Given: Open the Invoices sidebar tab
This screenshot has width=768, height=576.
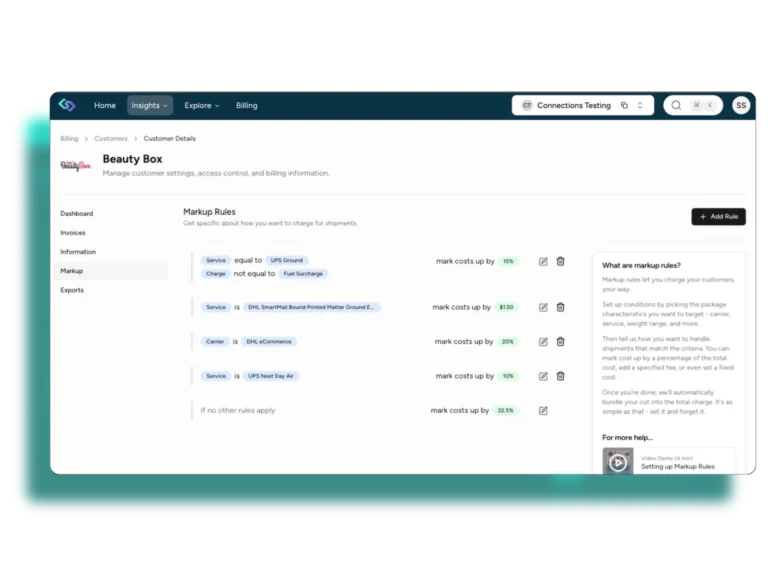Looking at the screenshot, I should 72,233.
